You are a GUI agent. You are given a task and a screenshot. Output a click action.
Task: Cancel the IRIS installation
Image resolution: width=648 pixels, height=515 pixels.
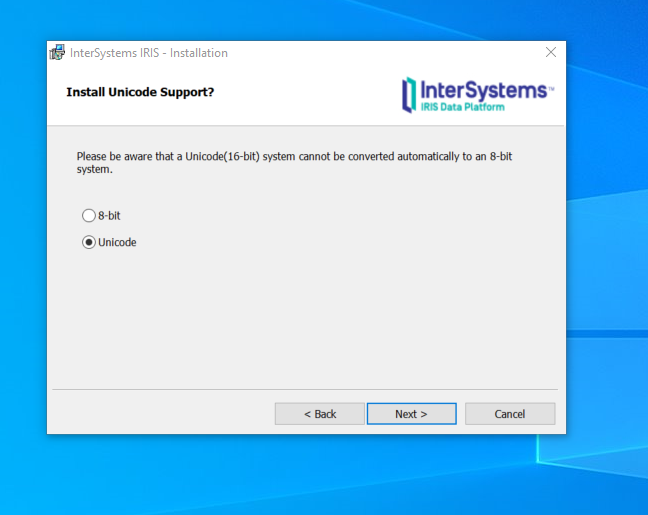[x=510, y=414]
